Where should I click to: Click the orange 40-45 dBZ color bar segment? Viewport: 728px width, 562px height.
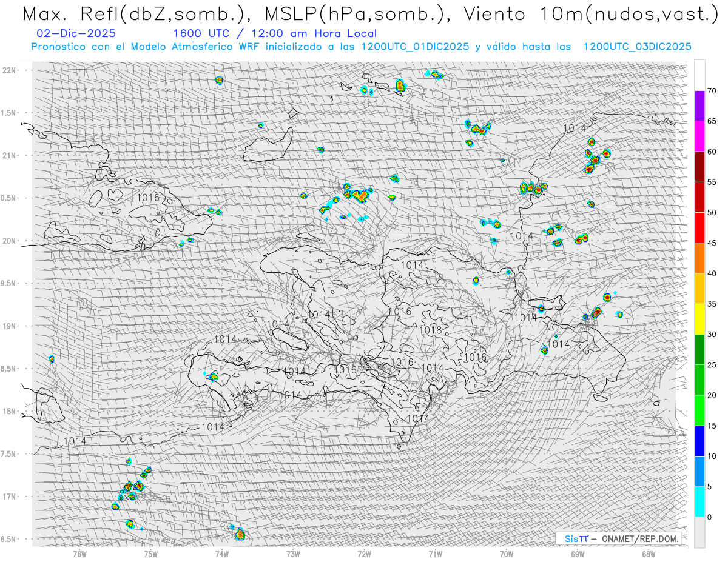coord(699,258)
